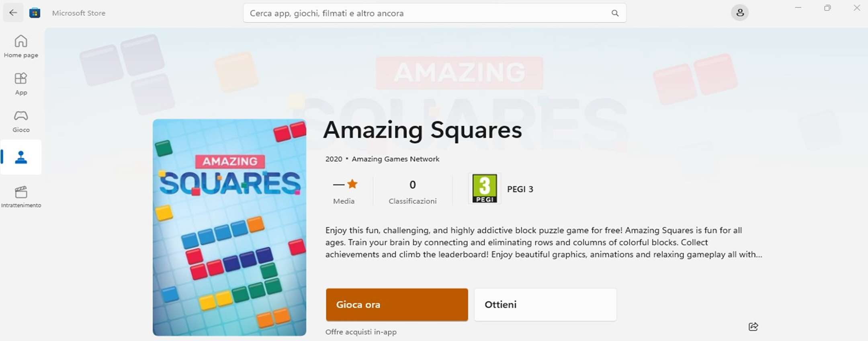This screenshot has height=341, width=868.
Task: Rate the game using the star icon
Action: [352, 183]
